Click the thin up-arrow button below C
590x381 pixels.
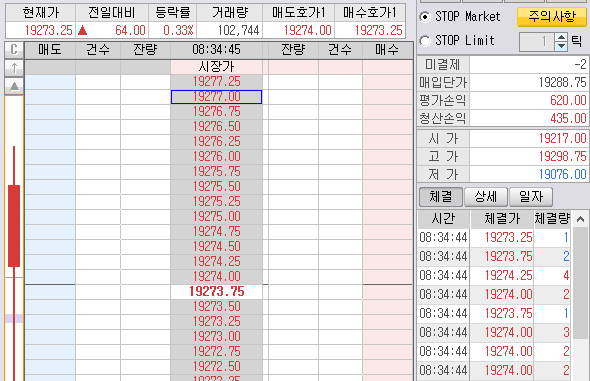[x=14, y=68]
